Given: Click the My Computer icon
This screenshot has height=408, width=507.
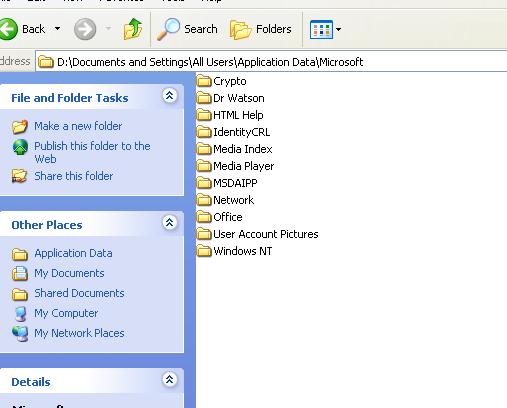Looking at the screenshot, I should click(x=20, y=314).
